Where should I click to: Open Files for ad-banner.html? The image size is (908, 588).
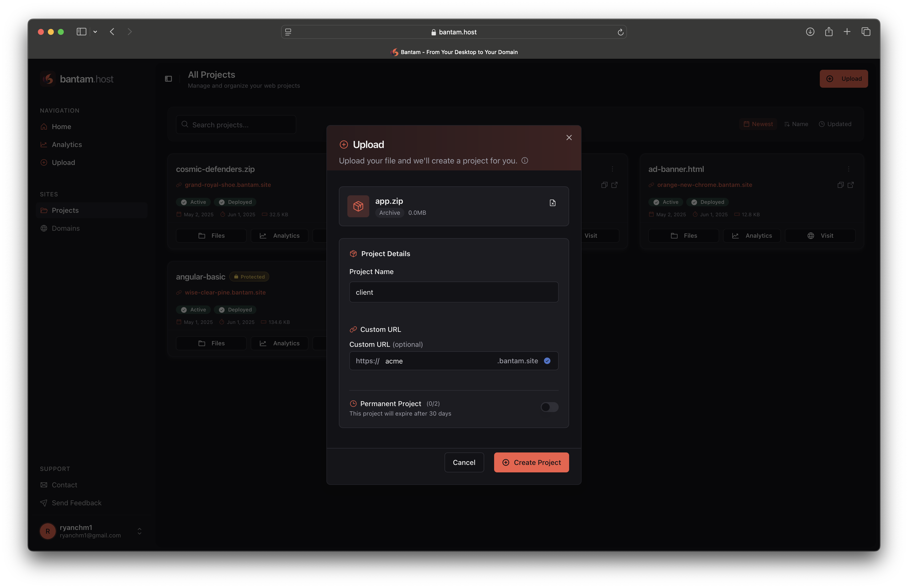click(x=683, y=235)
